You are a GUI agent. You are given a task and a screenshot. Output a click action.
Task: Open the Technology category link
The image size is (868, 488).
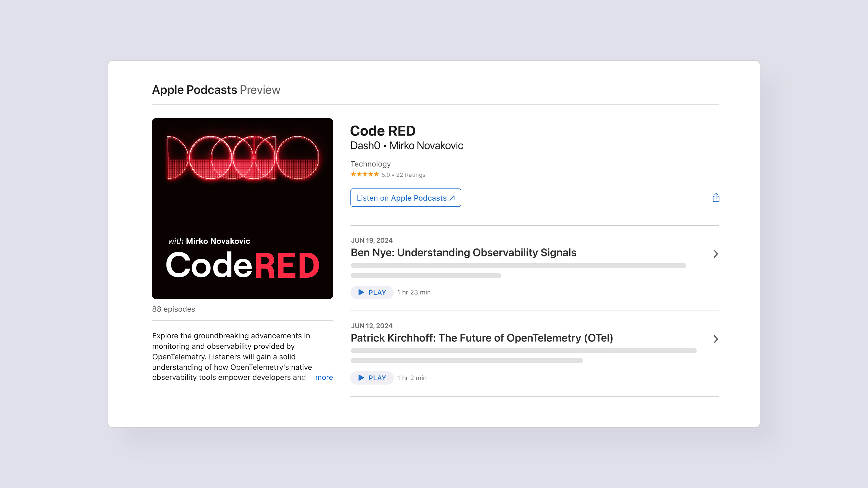(x=370, y=164)
